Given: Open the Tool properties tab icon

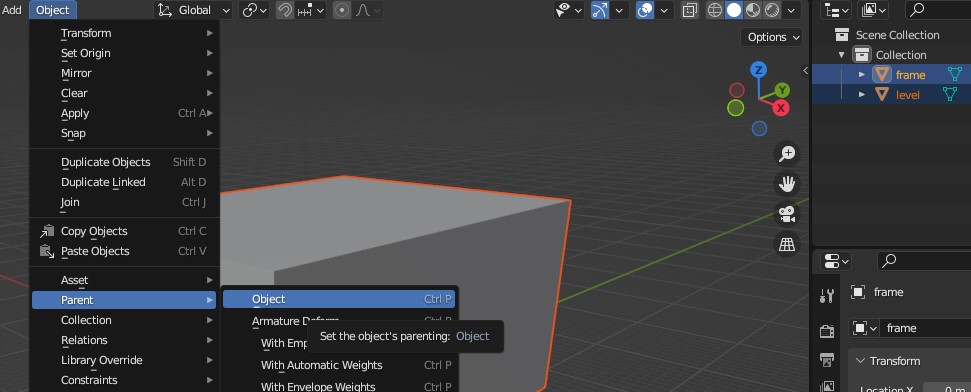Looking at the screenshot, I should coord(827,296).
